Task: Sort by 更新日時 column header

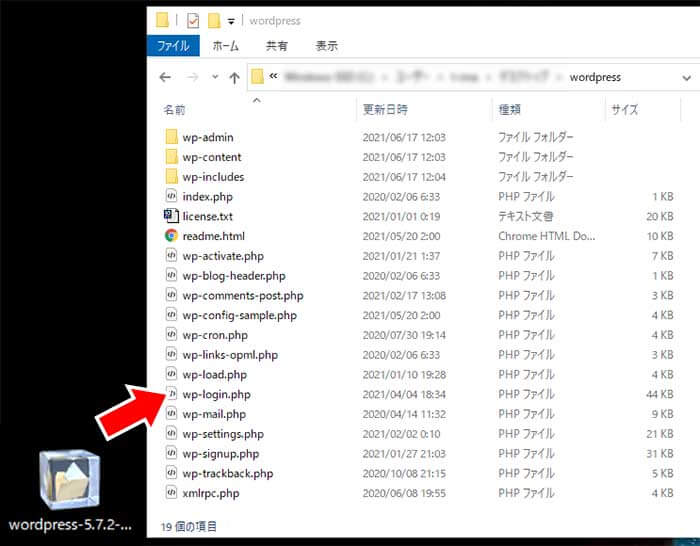Action: [386, 110]
